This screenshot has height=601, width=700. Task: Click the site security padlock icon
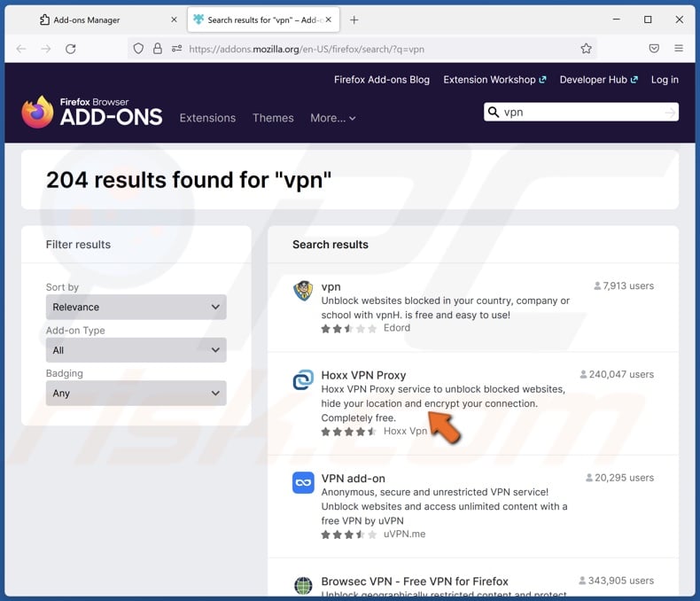click(x=158, y=49)
